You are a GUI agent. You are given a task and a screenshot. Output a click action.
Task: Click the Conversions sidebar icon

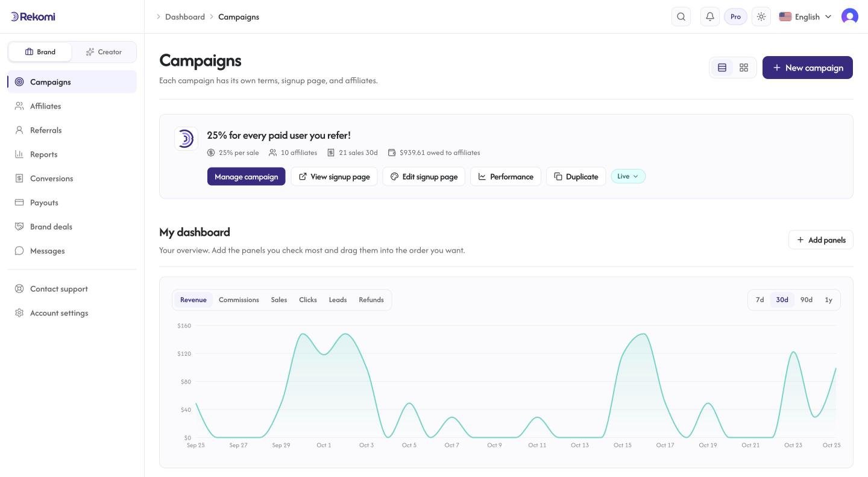(x=19, y=178)
